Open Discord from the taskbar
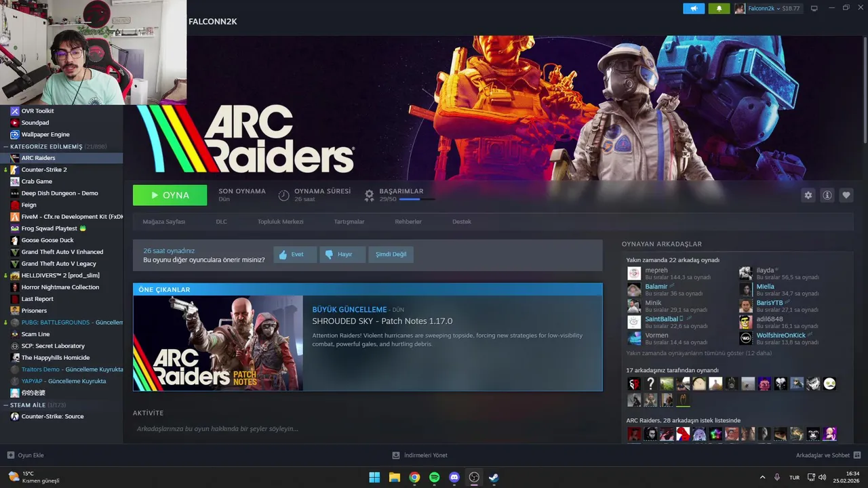 (x=454, y=477)
